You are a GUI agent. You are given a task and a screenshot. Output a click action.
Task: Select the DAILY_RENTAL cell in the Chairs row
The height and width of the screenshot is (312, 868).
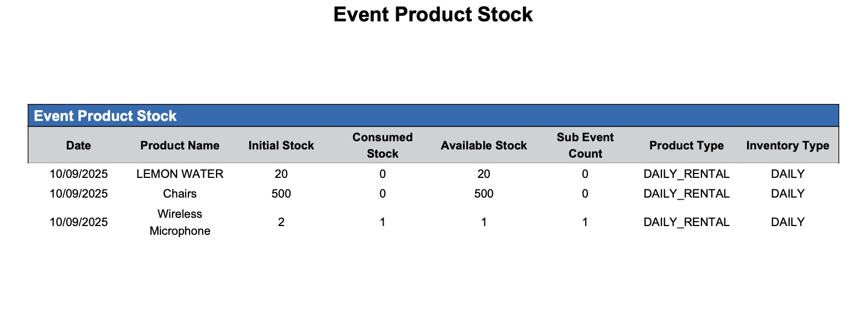[687, 194]
